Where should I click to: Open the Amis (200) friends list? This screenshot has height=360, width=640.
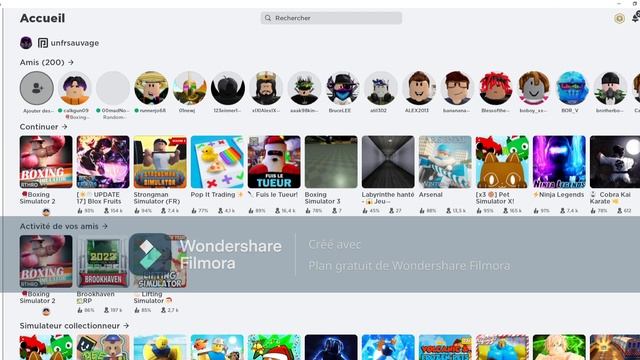[47, 62]
